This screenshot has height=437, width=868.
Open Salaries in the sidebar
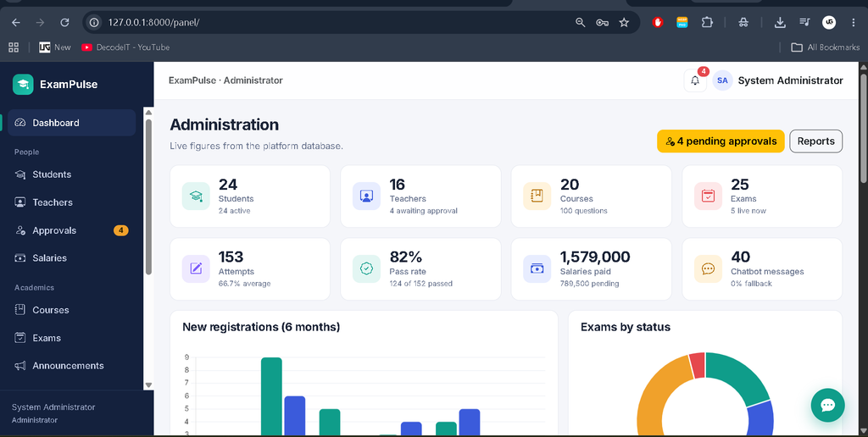point(71,258)
